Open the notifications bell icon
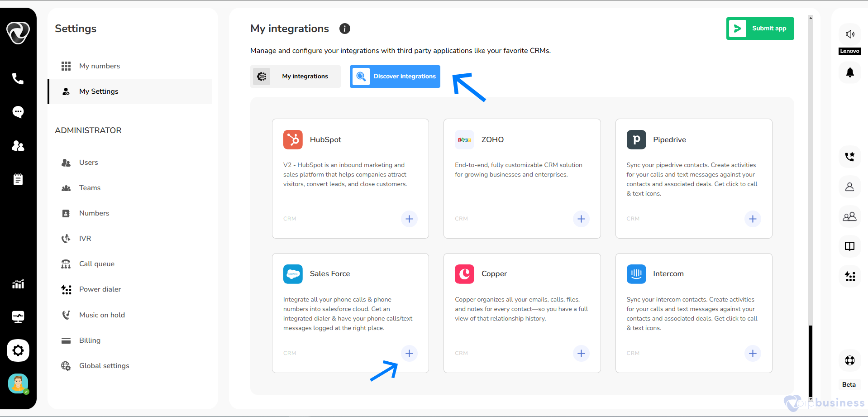 pyautogui.click(x=850, y=72)
